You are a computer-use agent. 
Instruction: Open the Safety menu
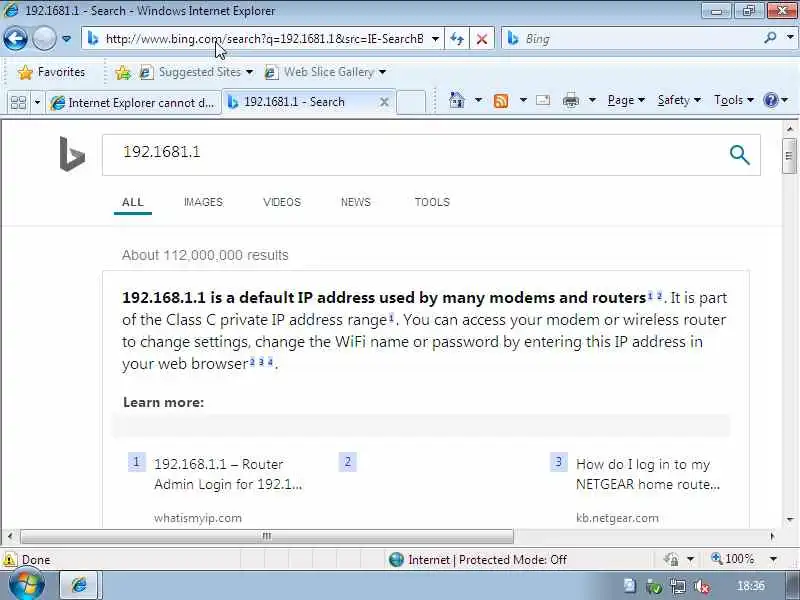(679, 101)
